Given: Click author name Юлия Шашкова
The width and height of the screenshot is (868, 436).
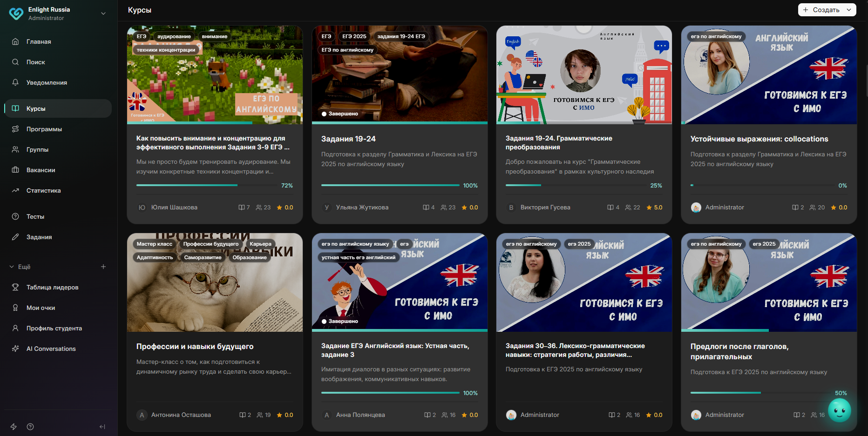Looking at the screenshot, I should pos(174,208).
